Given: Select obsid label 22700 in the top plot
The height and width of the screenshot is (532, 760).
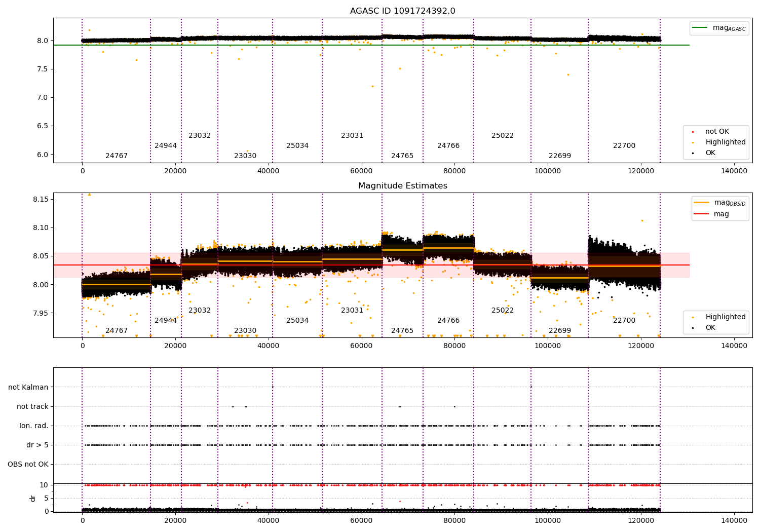Looking at the screenshot, I should (624, 146).
